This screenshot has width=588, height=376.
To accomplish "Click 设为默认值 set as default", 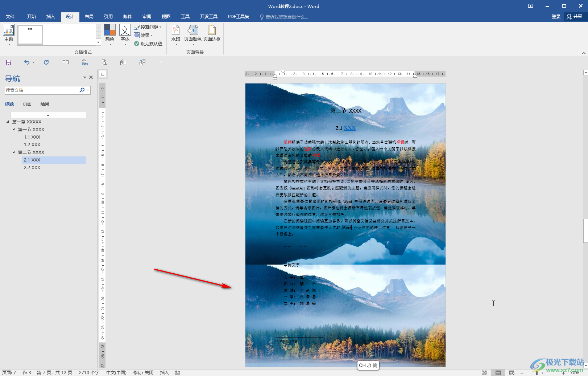I will (x=148, y=44).
